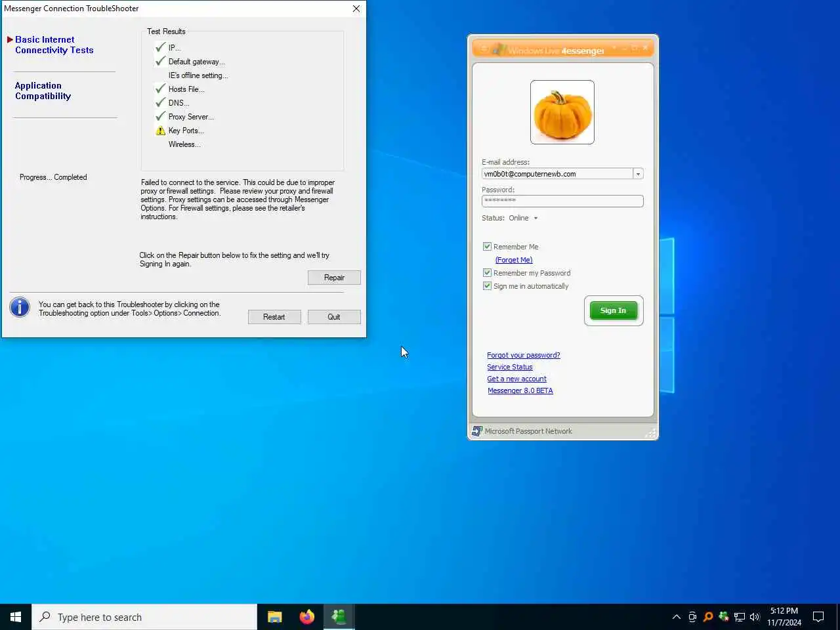
Task: Click the checkmark beside Proxy Server
Action: pos(160,116)
